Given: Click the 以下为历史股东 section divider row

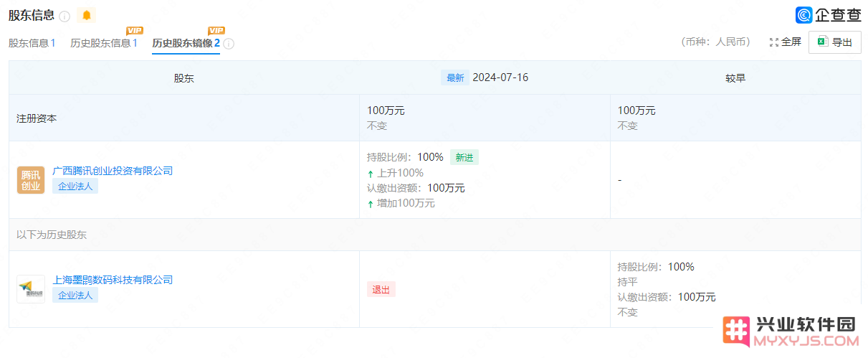Looking at the screenshot, I should 434,235.
